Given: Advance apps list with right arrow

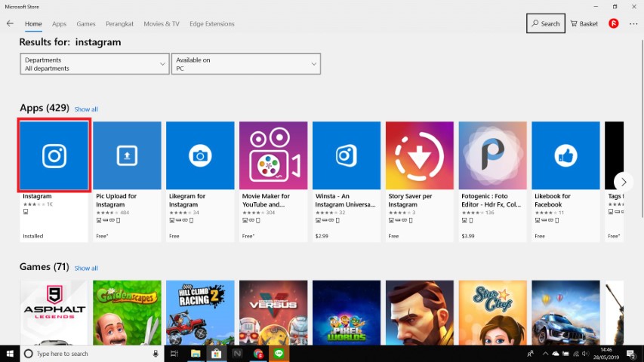Looking at the screenshot, I should coord(623,182).
